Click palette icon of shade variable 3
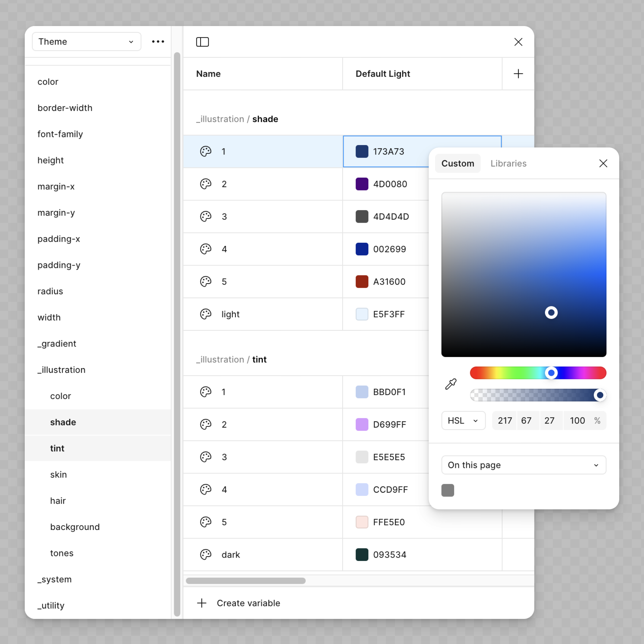The height and width of the screenshot is (644, 644). pos(206,216)
